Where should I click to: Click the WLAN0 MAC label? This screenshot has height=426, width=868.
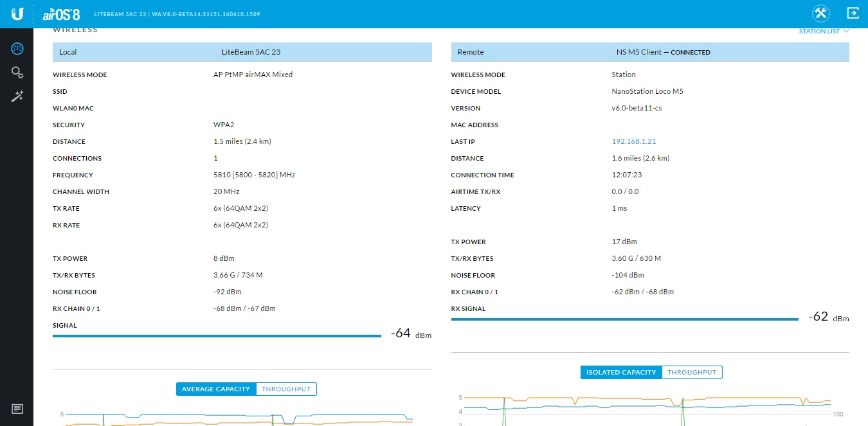[x=73, y=108]
